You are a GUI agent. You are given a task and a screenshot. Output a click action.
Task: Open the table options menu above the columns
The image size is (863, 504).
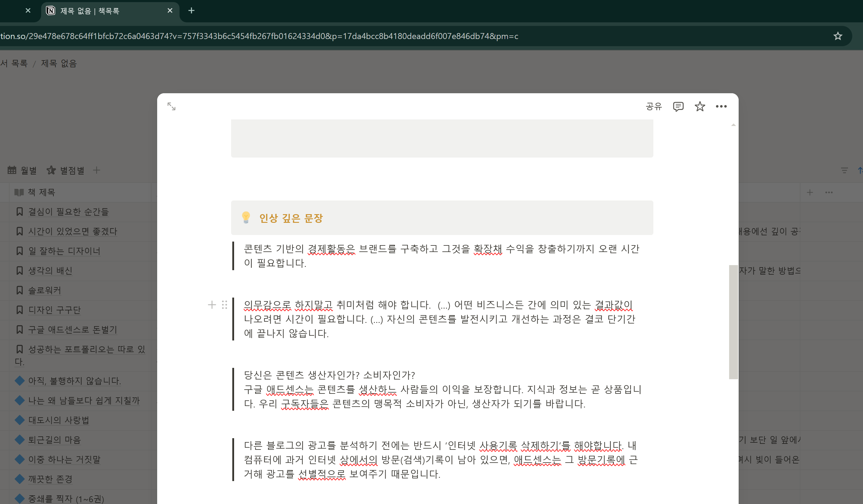coord(829,192)
